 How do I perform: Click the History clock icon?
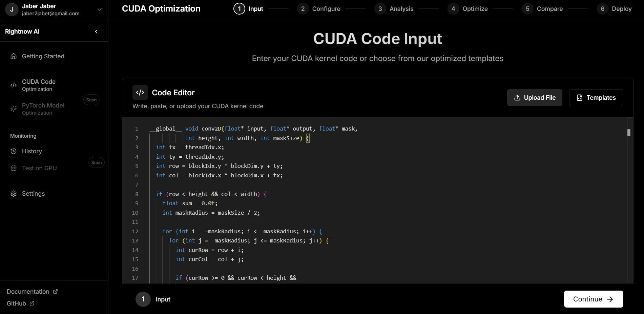(x=14, y=151)
